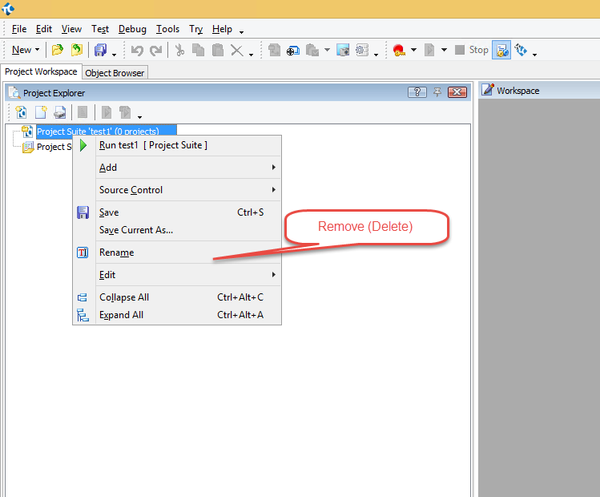Click the Undo icon in toolbar

[137, 49]
